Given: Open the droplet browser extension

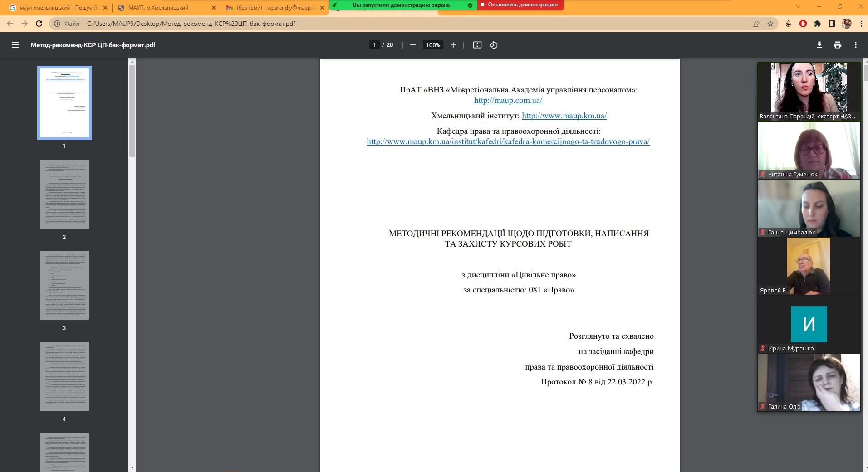Looking at the screenshot, I should (x=788, y=24).
